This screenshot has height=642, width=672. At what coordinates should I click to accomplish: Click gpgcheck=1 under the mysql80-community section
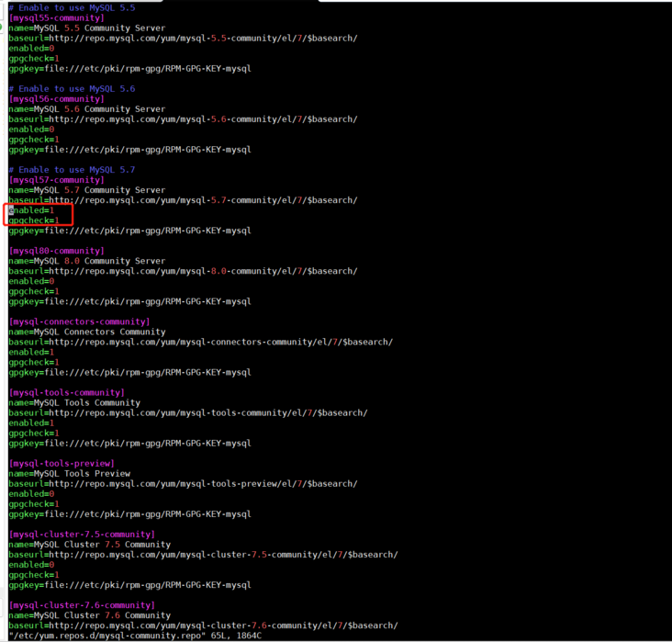(34, 291)
